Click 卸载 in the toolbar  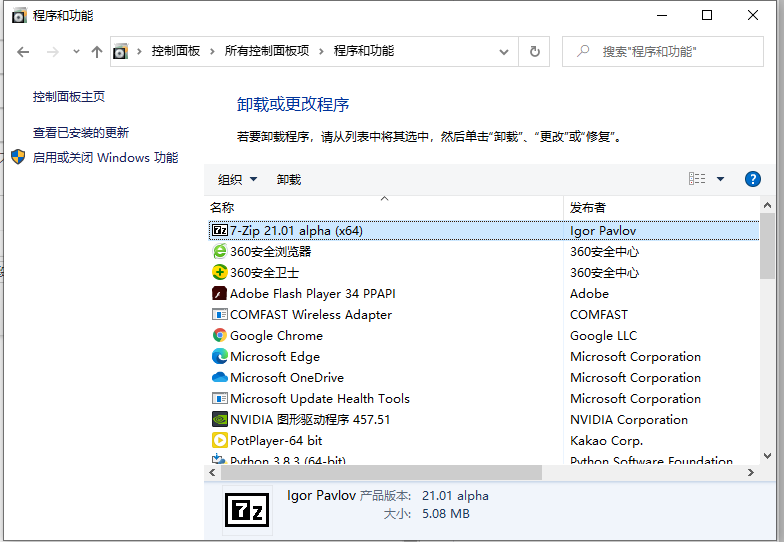[x=289, y=180]
